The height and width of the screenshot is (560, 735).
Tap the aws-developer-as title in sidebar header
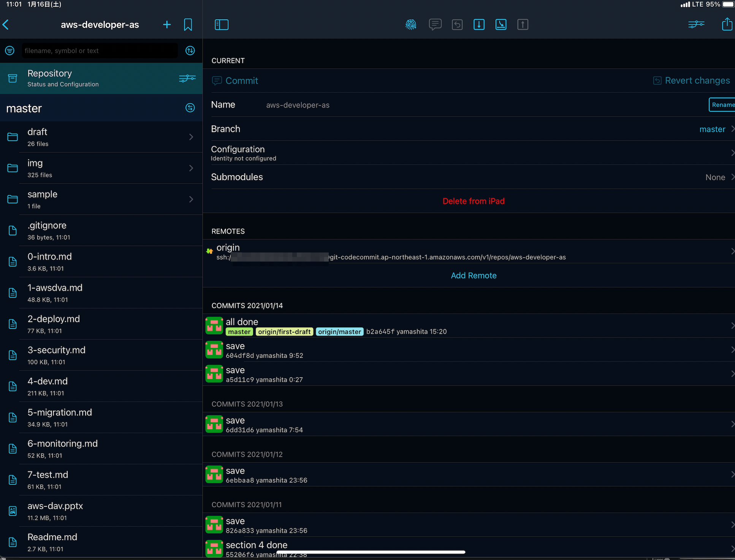(x=100, y=25)
